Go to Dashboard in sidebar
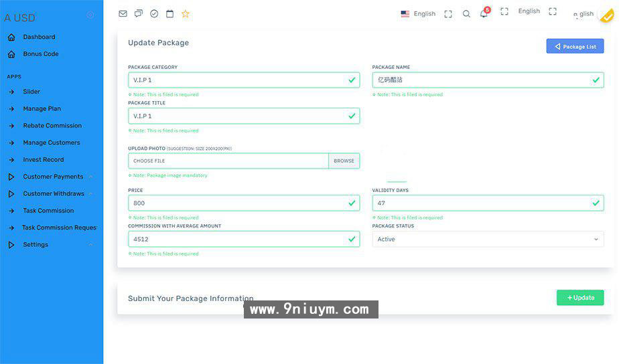Image resolution: width=619 pixels, height=364 pixels. coord(39,37)
